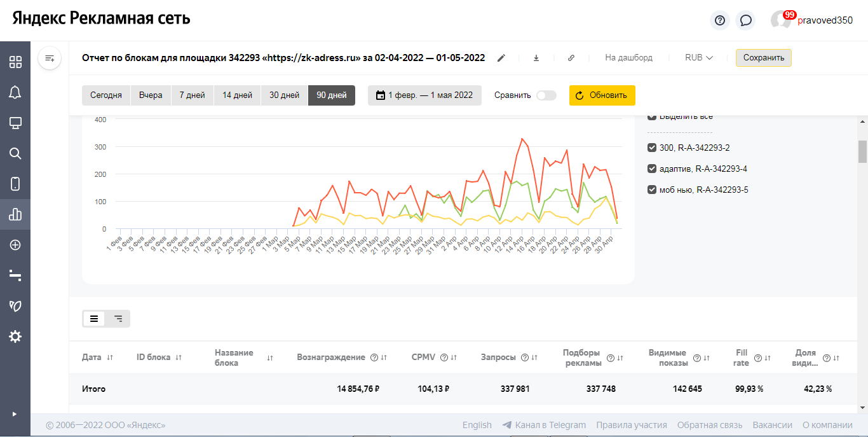Select the 90 дней period tab

pos(332,95)
